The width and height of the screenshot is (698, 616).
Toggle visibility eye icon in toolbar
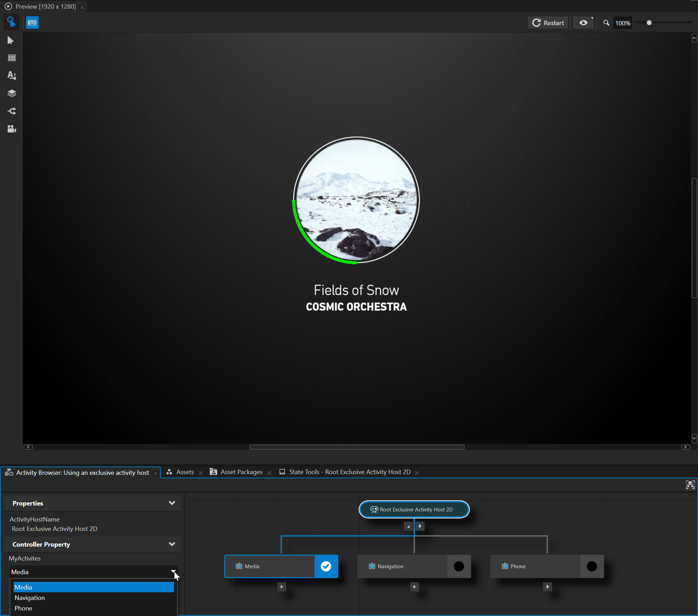point(584,23)
